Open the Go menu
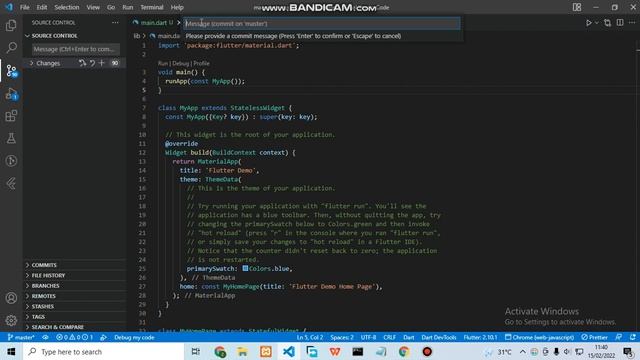Screen dimensions: 640x360 click(x=111, y=7)
